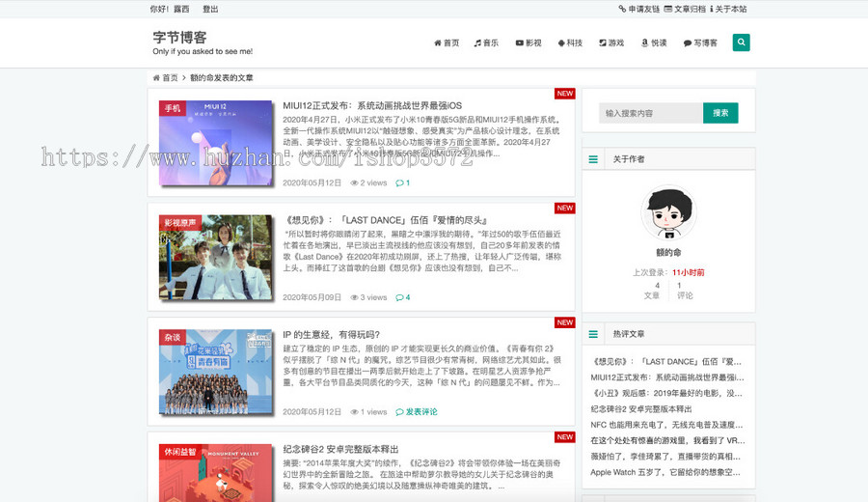The image size is (868, 502).
Task: Click the eye icon beside 1 views
Action: pos(354,411)
